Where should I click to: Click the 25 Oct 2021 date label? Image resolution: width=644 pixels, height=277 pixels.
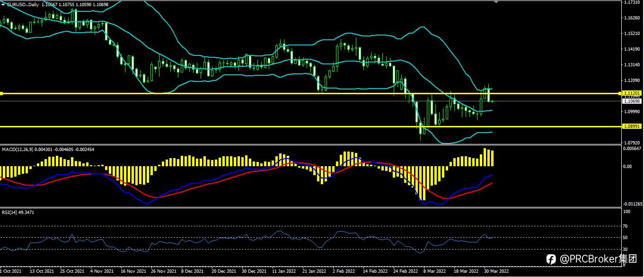click(x=71, y=272)
